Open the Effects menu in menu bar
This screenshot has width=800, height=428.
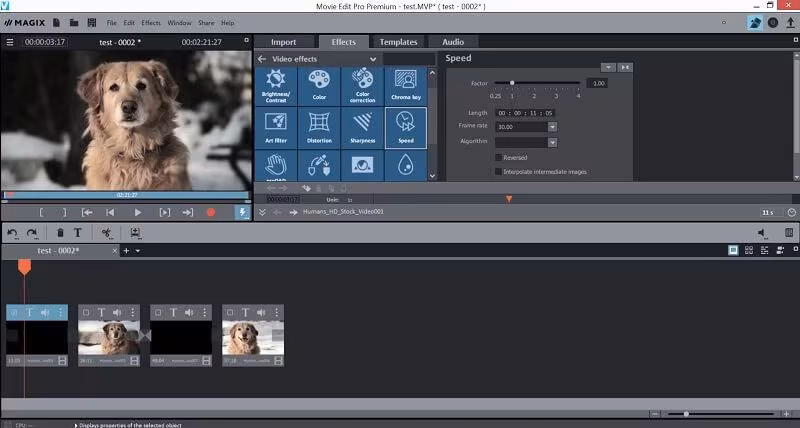click(151, 23)
